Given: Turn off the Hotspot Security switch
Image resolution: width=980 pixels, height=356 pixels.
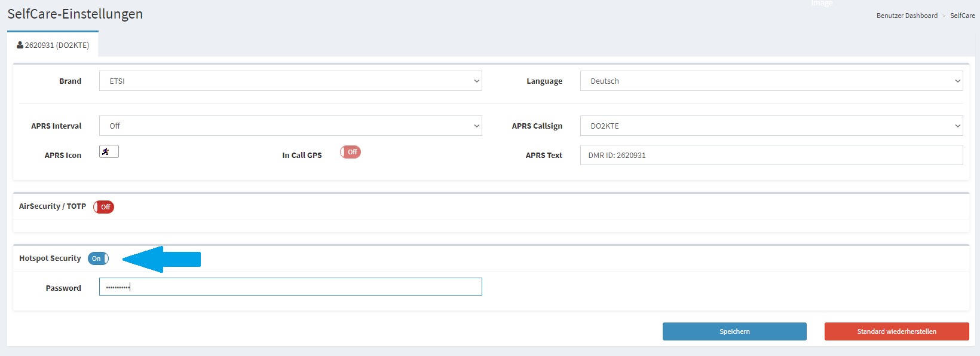Looking at the screenshot, I should point(98,258).
